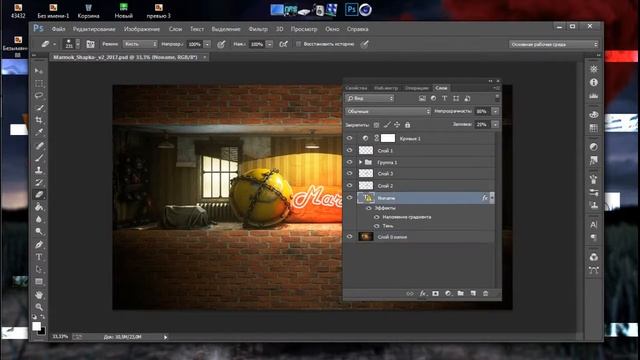Click the background color swatch
The height and width of the screenshot is (360, 640).
(43, 332)
